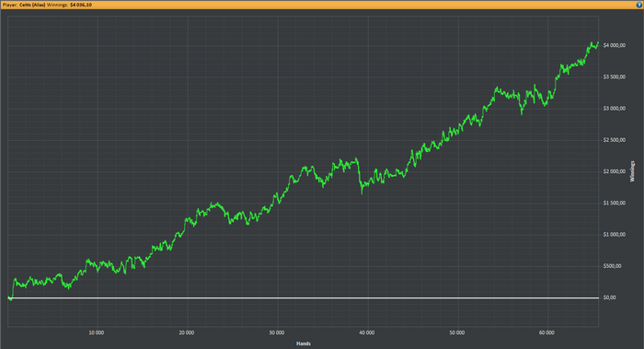Click the $1 500,00 axis label

pyautogui.click(x=615, y=204)
